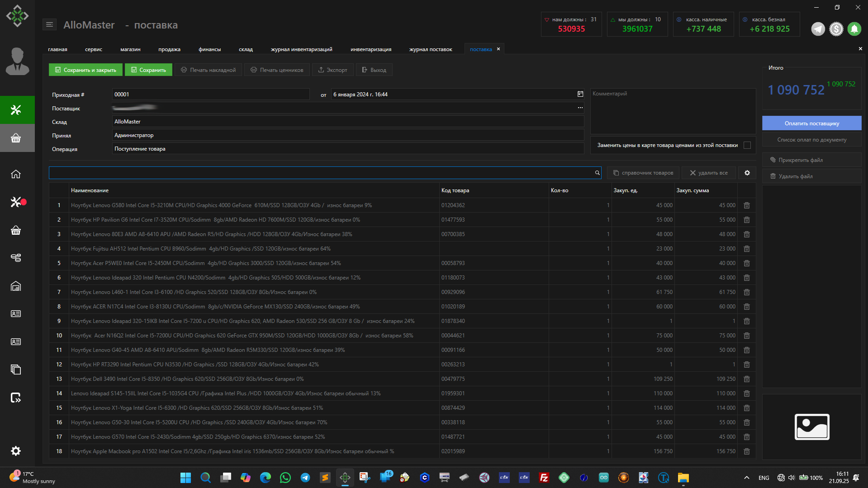Viewport: 868px width, 488px height.
Task: Enable replacing product card prices checkbox
Action: (747, 145)
